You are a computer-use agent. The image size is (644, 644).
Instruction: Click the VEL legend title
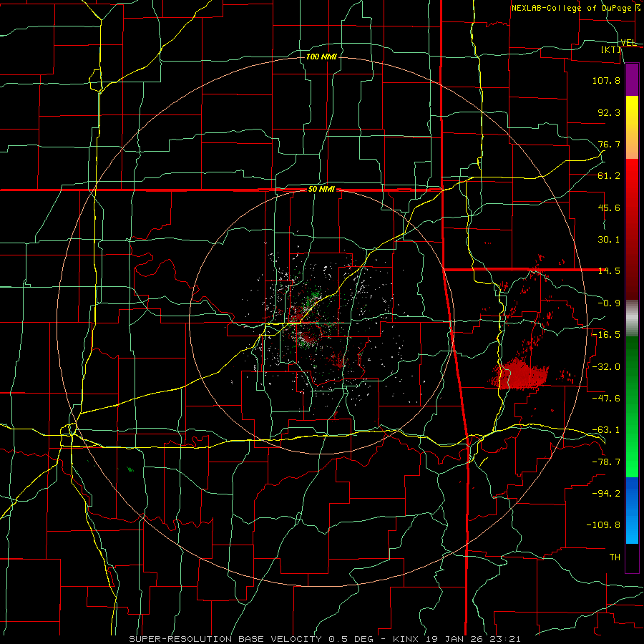pos(628,42)
